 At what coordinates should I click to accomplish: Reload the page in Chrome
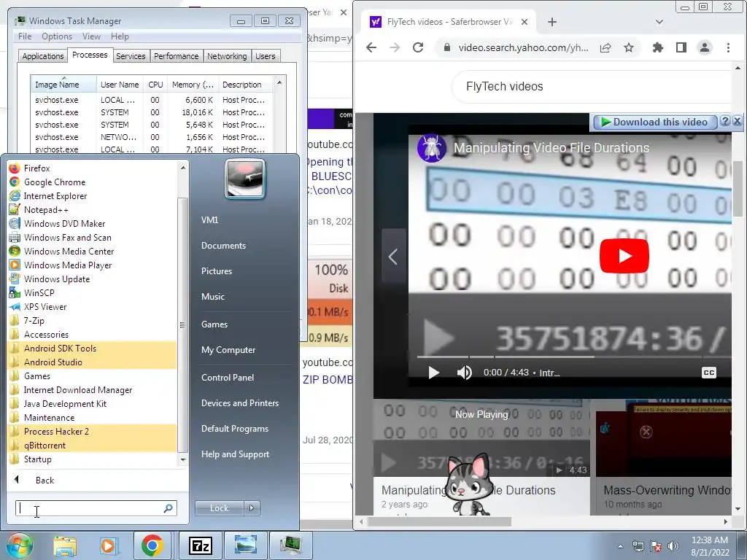coord(418,47)
